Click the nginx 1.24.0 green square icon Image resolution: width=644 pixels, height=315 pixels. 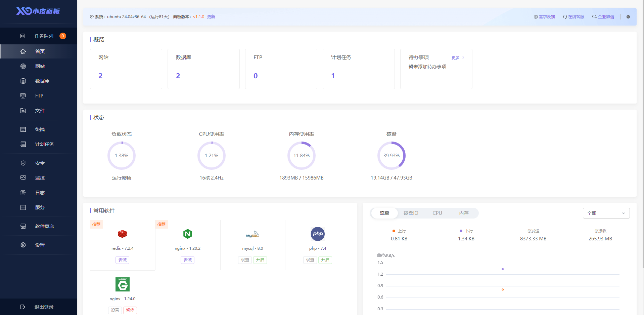tap(123, 284)
